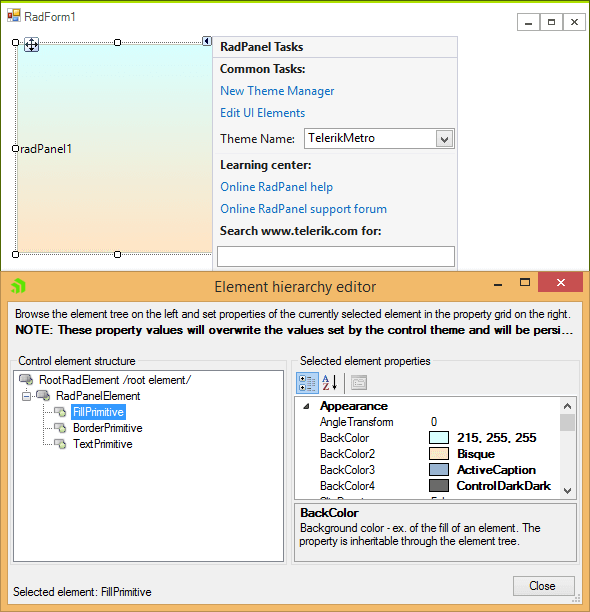Open Online RadPanel support forum link
Image resolution: width=590 pixels, height=612 pixels.
click(304, 209)
